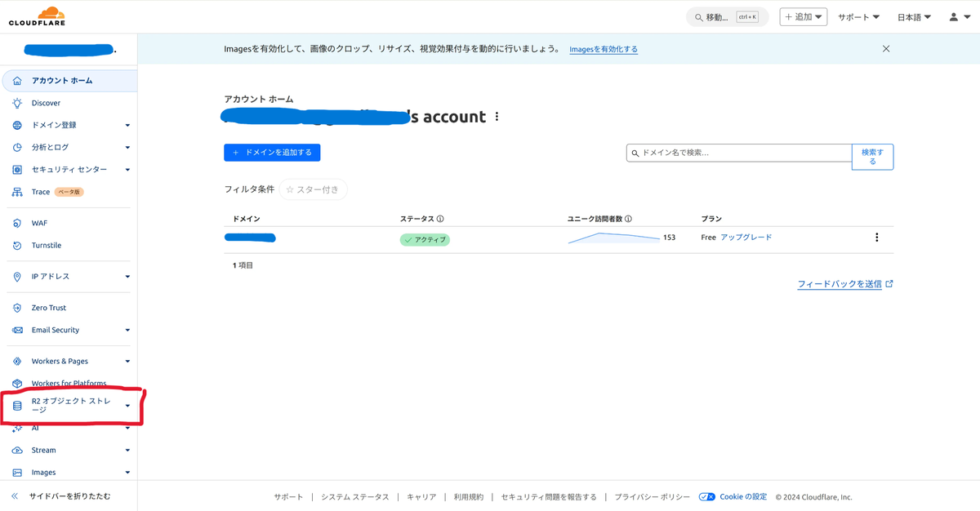Open the 利用規約 footer link
980x511 pixels.
[469, 497]
